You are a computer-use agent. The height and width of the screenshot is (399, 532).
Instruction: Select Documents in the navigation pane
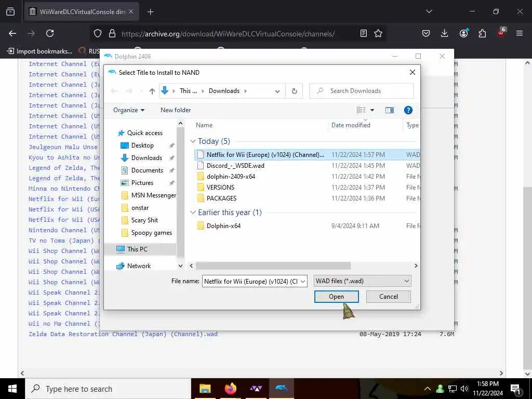coord(147,170)
